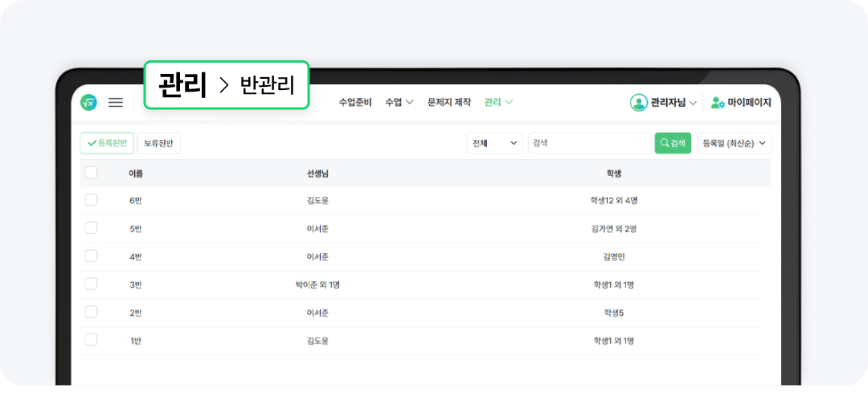Click the administrator profile avatar icon
The height and width of the screenshot is (393, 868).
pyautogui.click(x=639, y=103)
